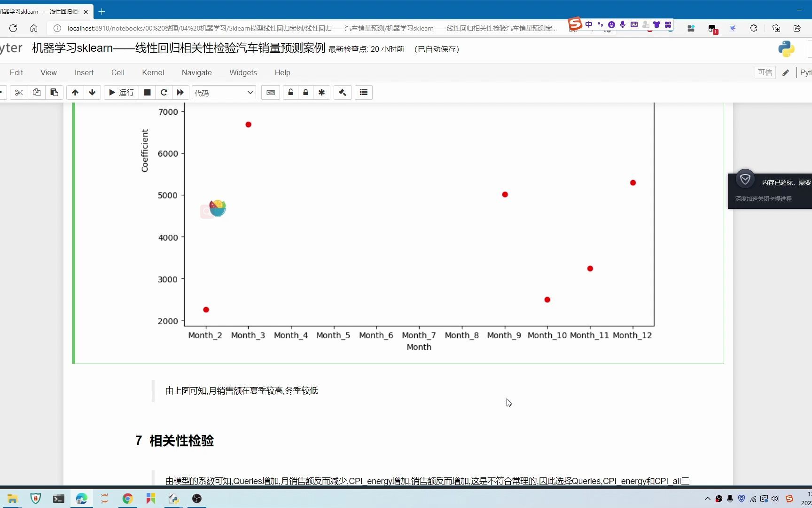812x508 pixels.
Task: Open the browser Share menu
Action: point(797,28)
